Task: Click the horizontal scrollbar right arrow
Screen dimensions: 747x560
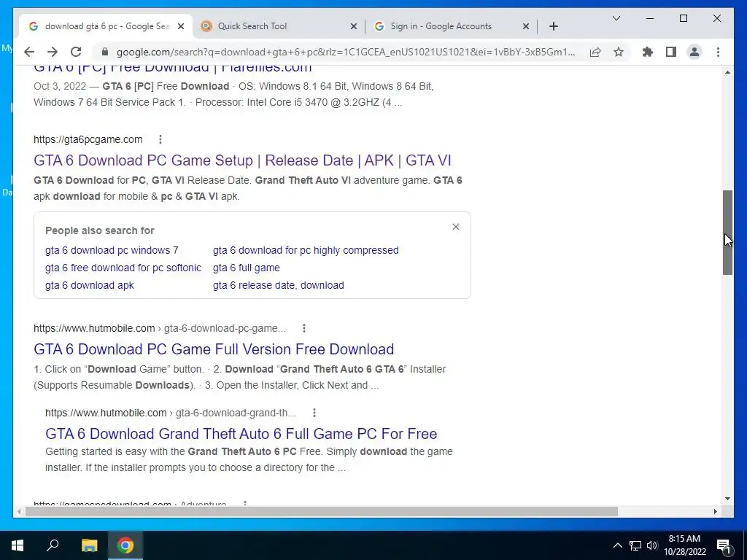Action: (x=715, y=511)
